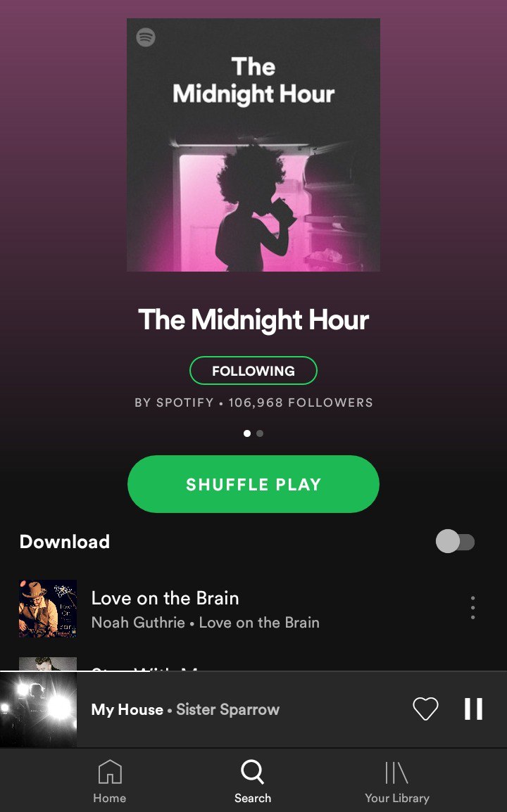Toggle the Download switch
This screenshot has width=507, height=812.
(455, 542)
